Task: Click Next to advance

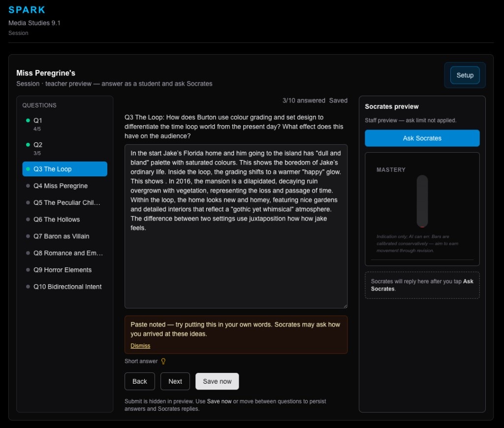Action: (x=175, y=381)
